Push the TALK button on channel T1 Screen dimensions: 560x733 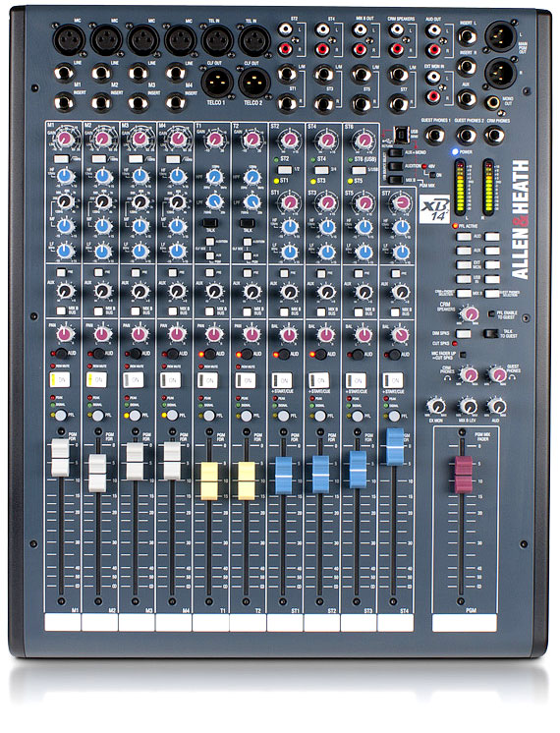[209, 223]
